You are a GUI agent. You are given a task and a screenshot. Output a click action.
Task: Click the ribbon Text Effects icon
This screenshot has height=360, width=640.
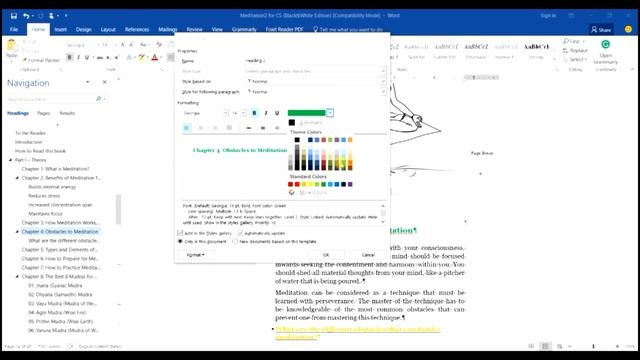[x=129, y=58]
